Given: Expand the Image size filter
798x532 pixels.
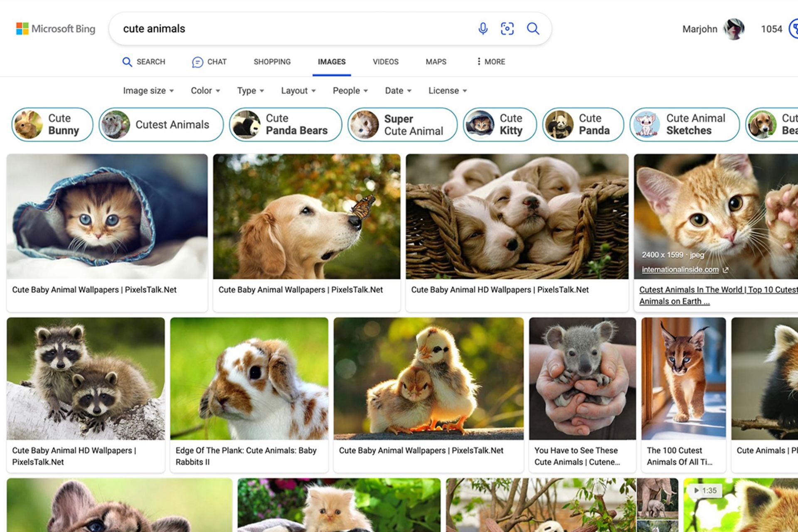Looking at the screenshot, I should tap(148, 91).
